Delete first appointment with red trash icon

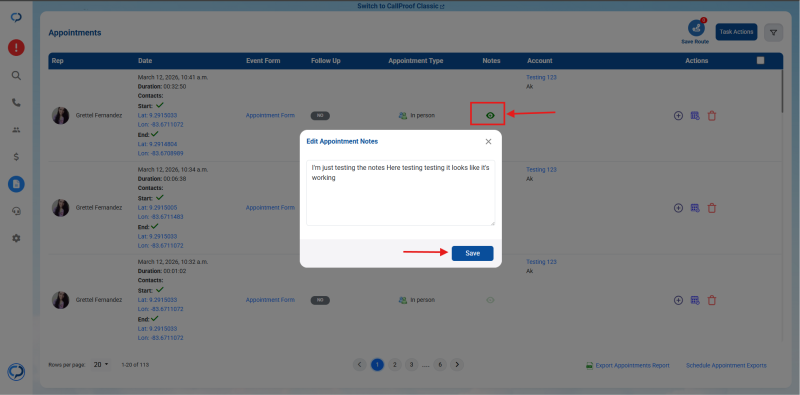(711, 116)
